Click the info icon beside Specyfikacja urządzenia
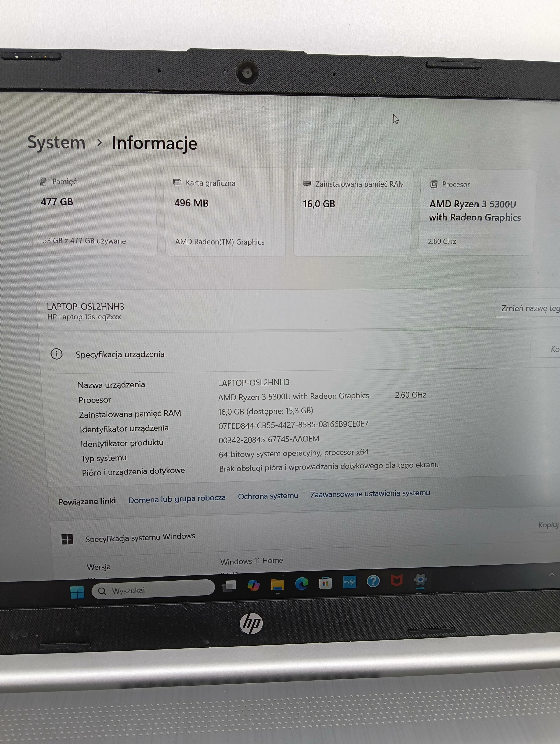The width and height of the screenshot is (560, 744). pyautogui.click(x=57, y=354)
